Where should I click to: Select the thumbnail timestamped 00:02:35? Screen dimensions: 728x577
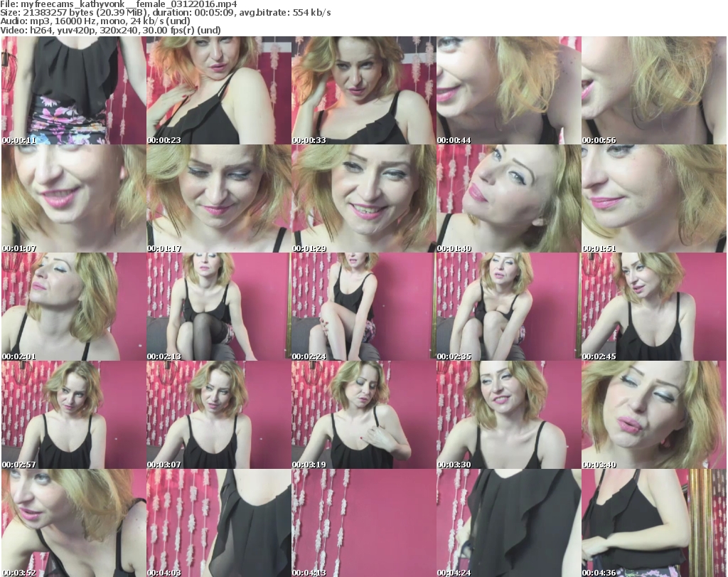click(x=508, y=307)
